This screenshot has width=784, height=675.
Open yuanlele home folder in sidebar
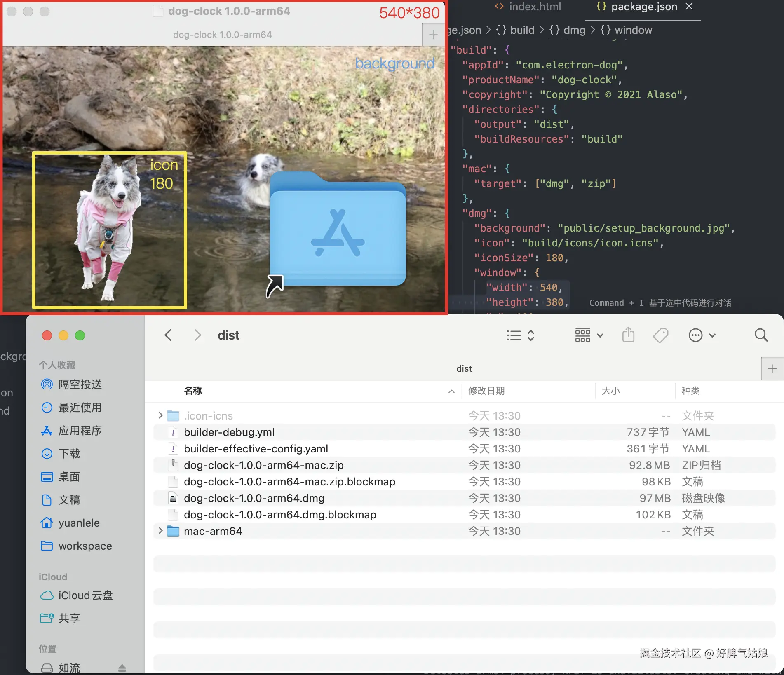(x=70, y=523)
